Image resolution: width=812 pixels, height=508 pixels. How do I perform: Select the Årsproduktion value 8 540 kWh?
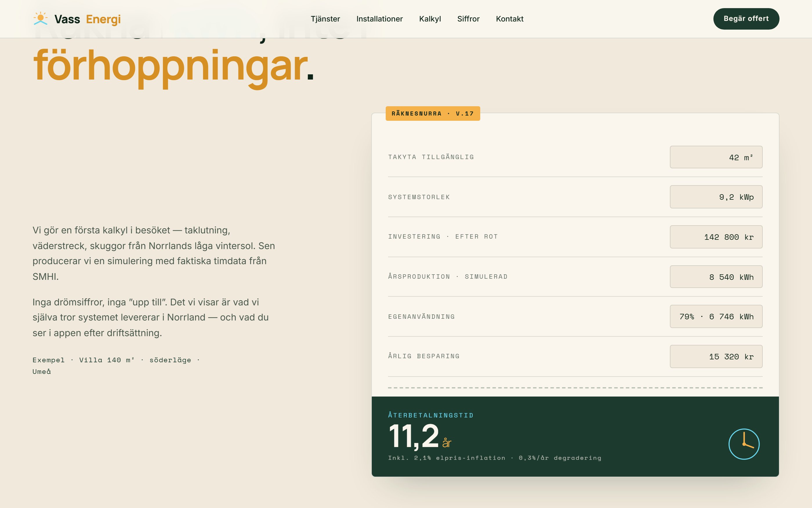click(716, 277)
